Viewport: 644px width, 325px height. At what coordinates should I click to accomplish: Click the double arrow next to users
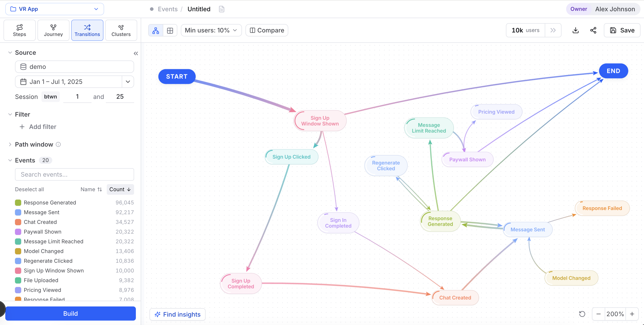(x=553, y=30)
